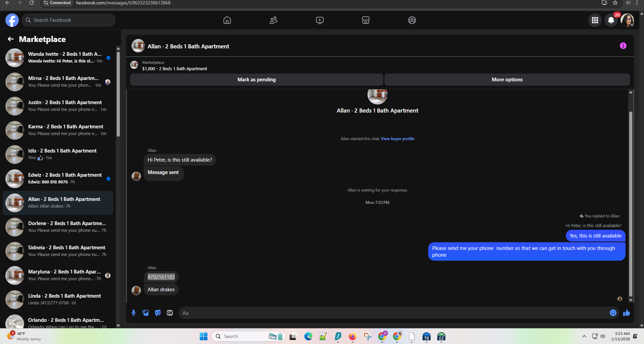Click the $1,000 listing title in the header
The width and height of the screenshot is (644, 344).
175,69
